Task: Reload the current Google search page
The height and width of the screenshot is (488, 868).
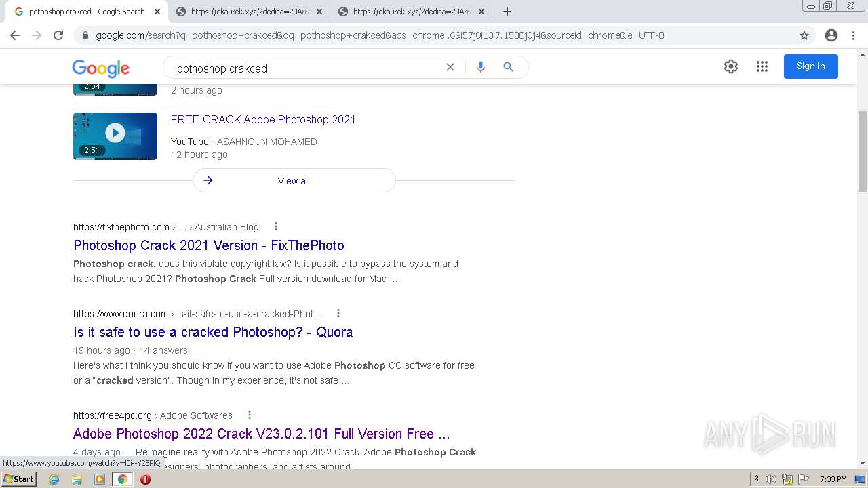Action: (58, 35)
